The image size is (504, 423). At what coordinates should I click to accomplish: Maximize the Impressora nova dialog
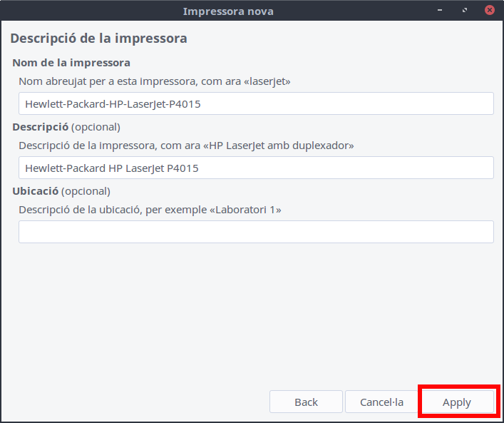click(x=465, y=11)
